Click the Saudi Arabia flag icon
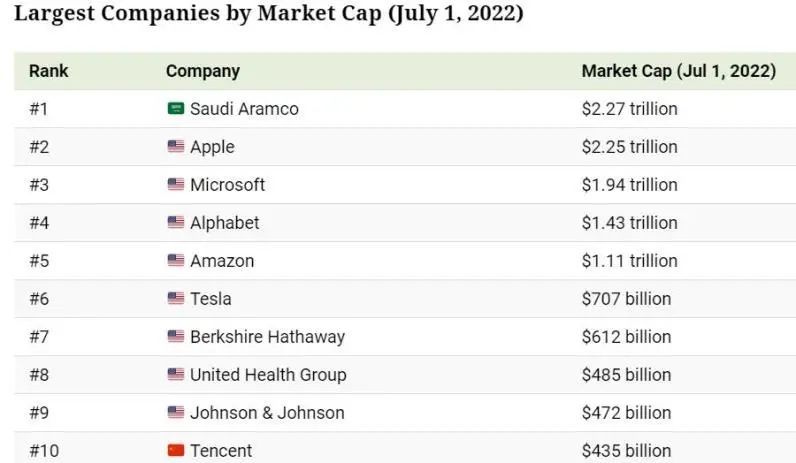 pos(176,109)
